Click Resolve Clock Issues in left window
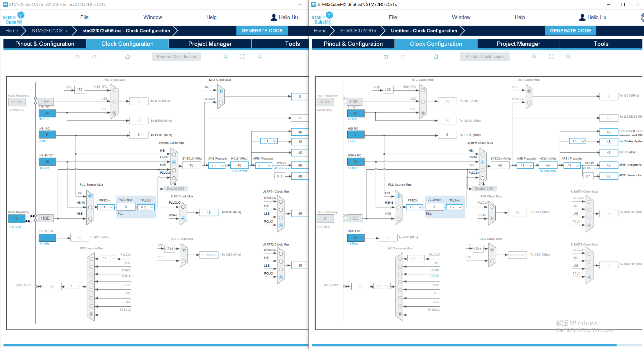 [176, 57]
